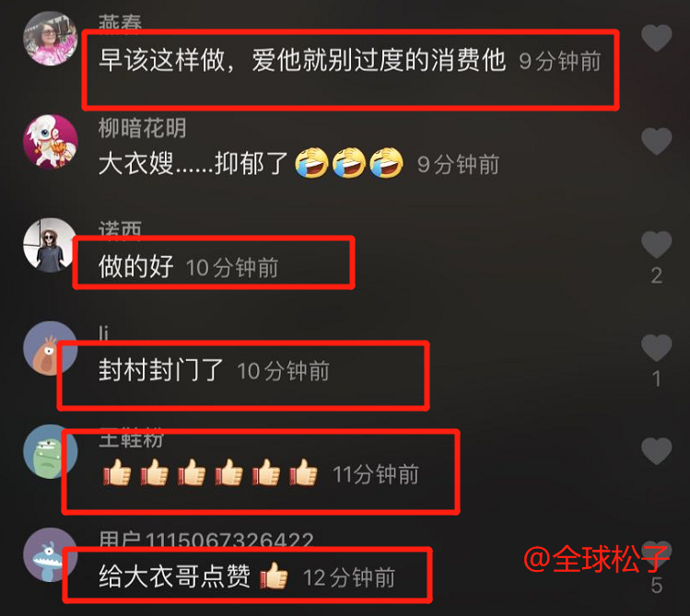Screen dimensions: 690x616
Task: Open the blue shark avatar profile
Action: (x=50, y=555)
